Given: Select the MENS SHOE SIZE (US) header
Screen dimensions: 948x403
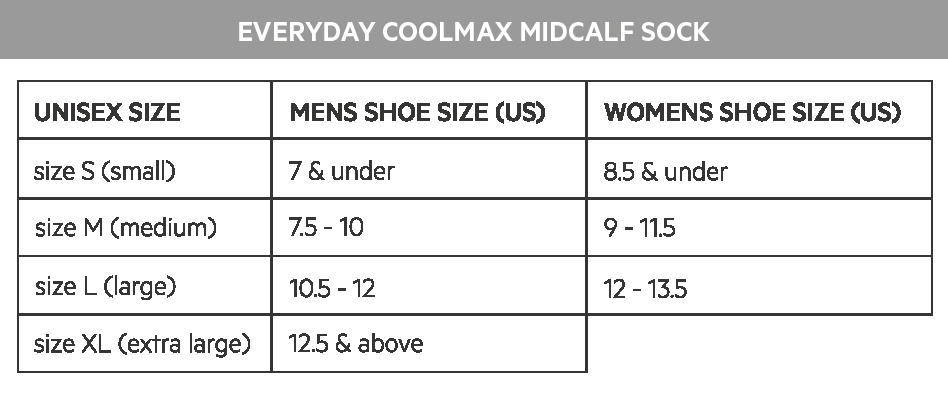Looking at the screenshot, I should [x=417, y=112].
